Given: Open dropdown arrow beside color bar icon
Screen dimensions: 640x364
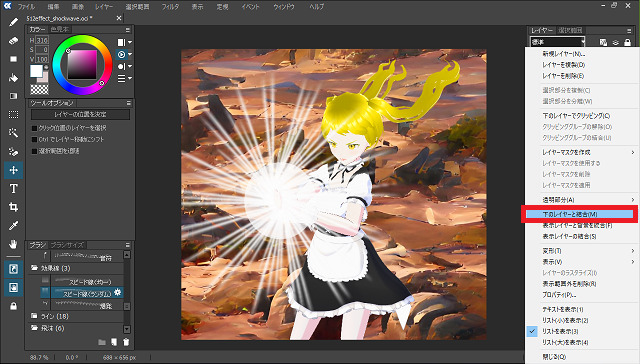Looking at the screenshot, I should tap(130, 42).
